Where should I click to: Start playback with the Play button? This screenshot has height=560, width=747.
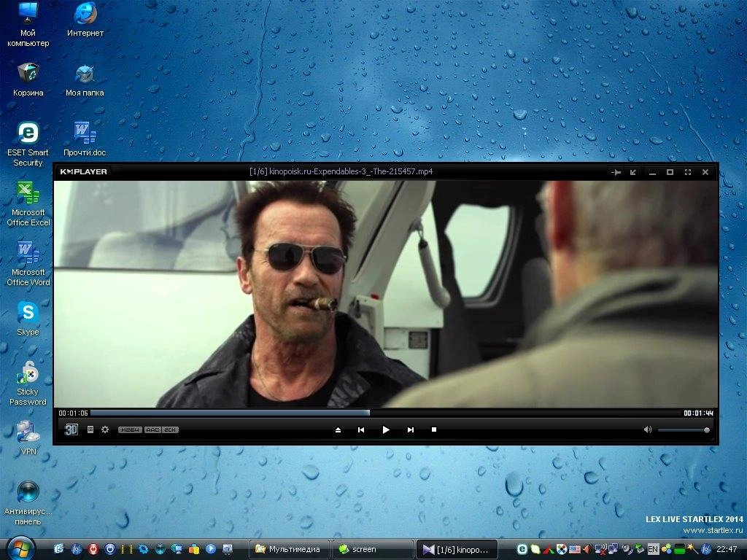click(x=386, y=429)
